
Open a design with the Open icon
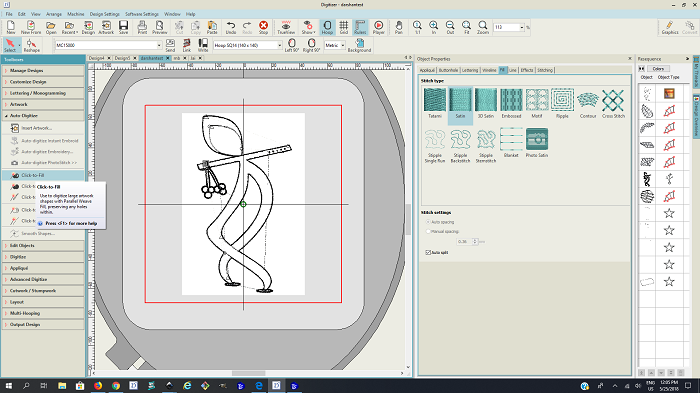(51, 27)
